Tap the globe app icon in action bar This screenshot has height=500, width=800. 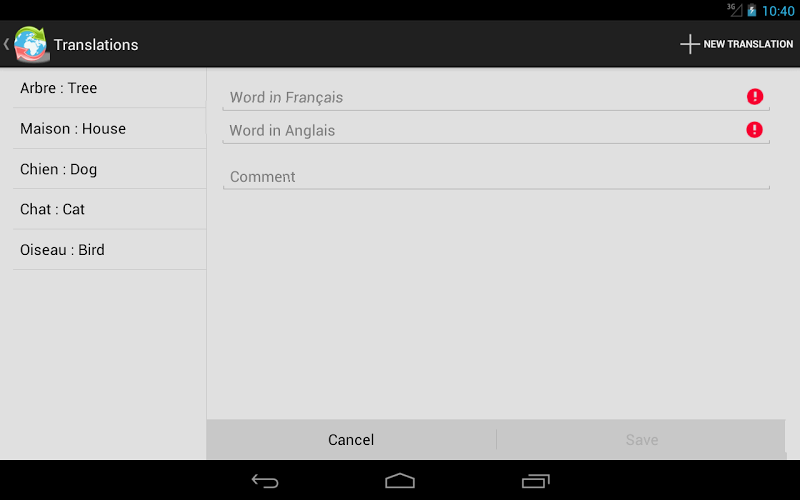pos(31,44)
